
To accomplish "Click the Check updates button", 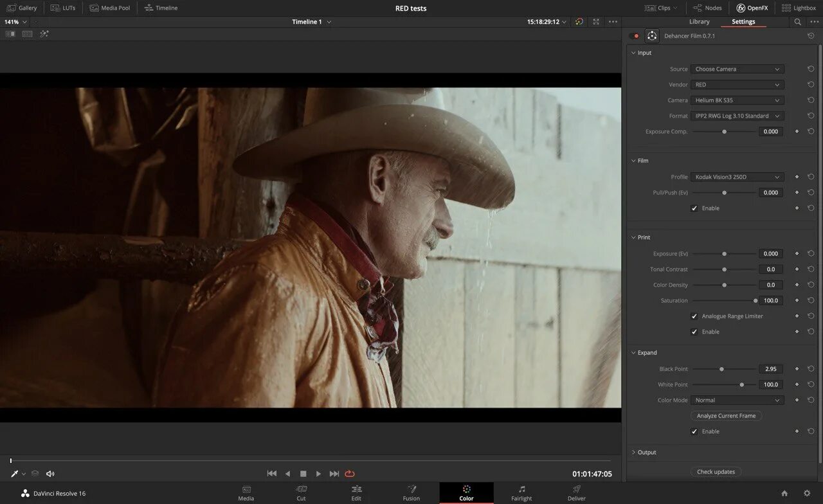I will click(x=716, y=472).
